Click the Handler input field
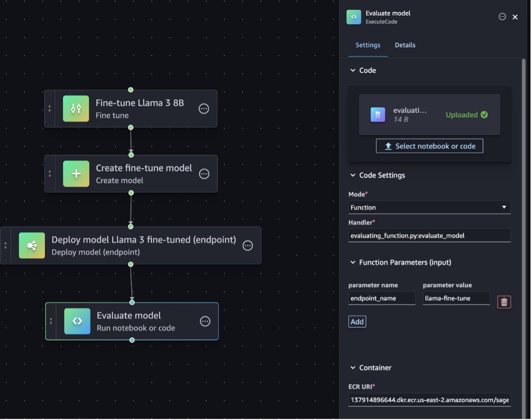Viewport: 532px width, 420px height. [429, 236]
